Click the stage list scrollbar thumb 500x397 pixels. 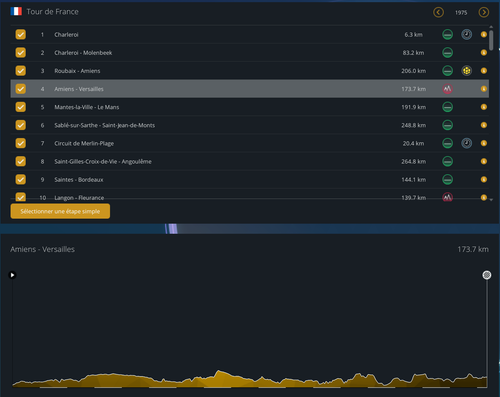(491, 40)
